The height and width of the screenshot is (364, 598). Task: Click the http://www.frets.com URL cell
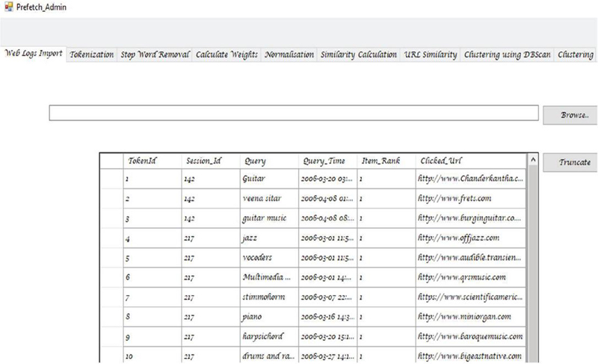pyautogui.click(x=471, y=198)
